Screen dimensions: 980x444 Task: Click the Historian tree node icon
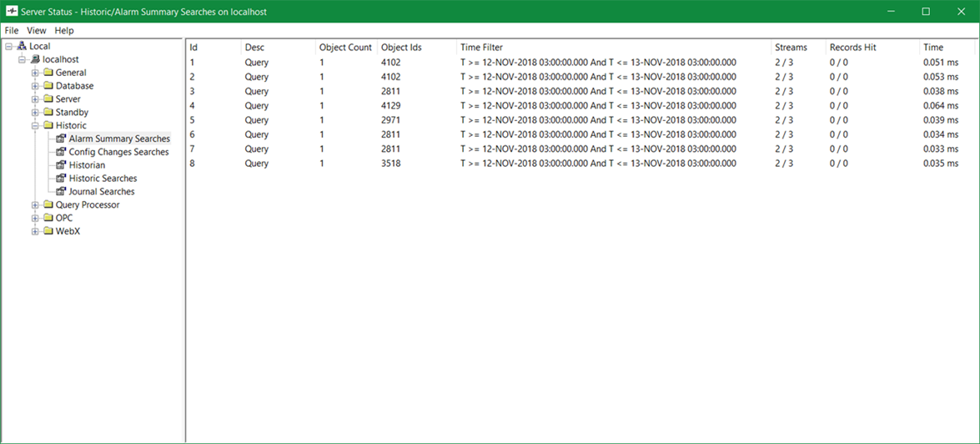(61, 165)
